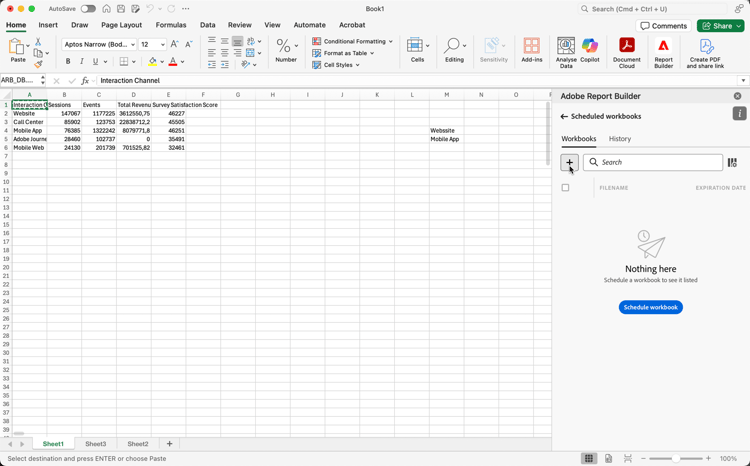
Task: Switch to Page Break Preview in status bar
Action: tap(628, 458)
